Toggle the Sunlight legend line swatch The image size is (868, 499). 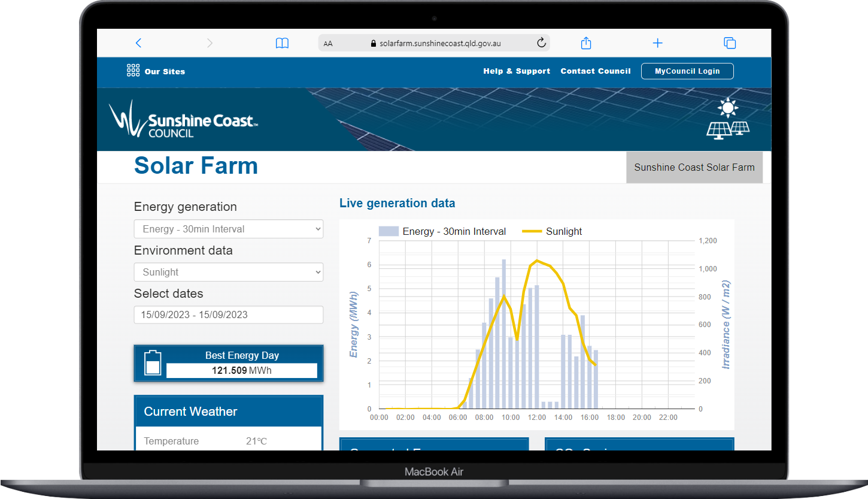click(x=532, y=231)
